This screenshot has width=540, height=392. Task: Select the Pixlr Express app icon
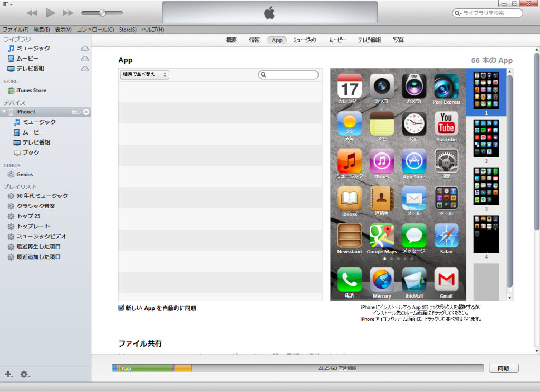446,86
